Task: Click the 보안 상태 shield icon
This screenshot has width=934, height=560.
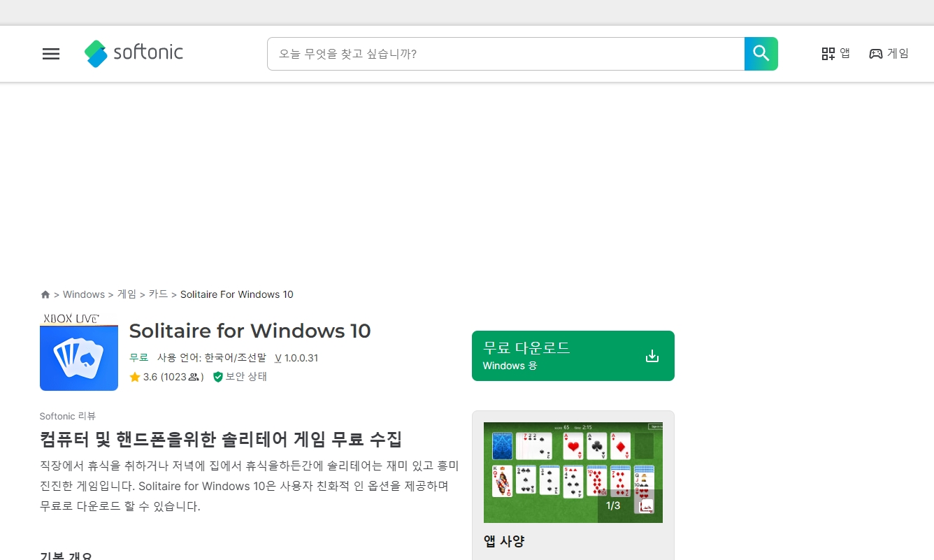Action: 217,377
